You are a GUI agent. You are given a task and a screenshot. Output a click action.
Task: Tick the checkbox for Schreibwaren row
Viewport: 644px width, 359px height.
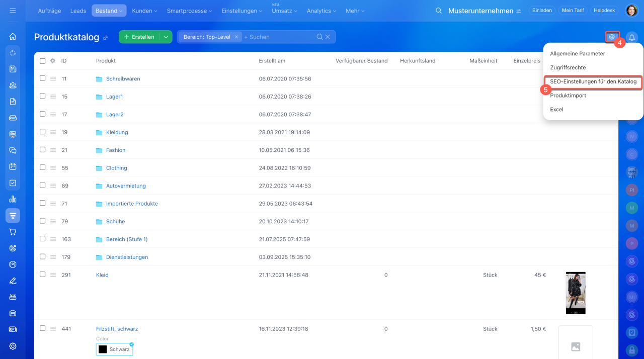(x=43, y=78)
